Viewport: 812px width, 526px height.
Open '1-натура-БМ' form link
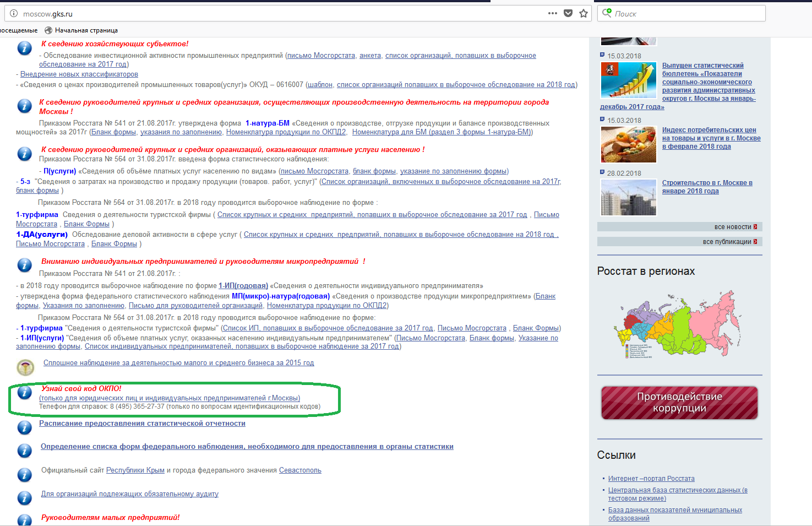pos(268,123)
